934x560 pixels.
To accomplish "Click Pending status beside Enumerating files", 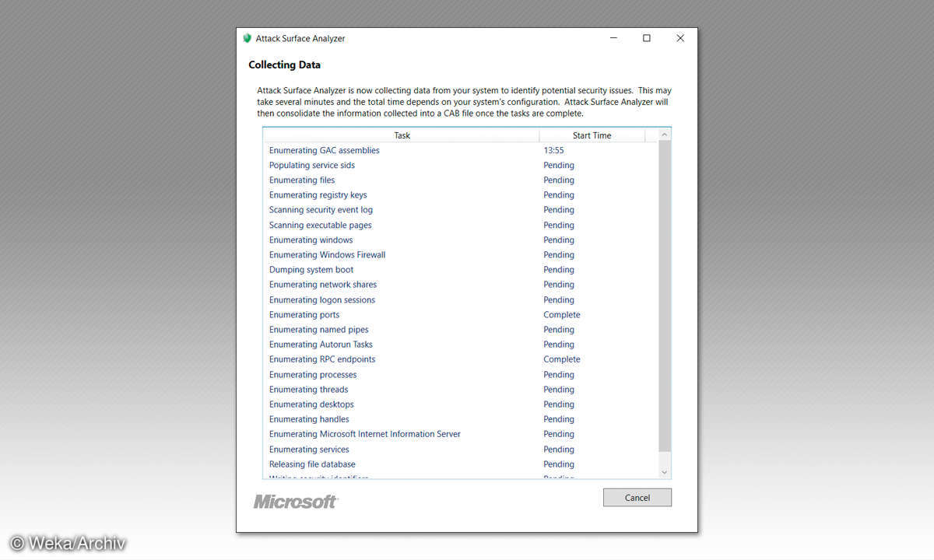I will (x=559, y=180).
